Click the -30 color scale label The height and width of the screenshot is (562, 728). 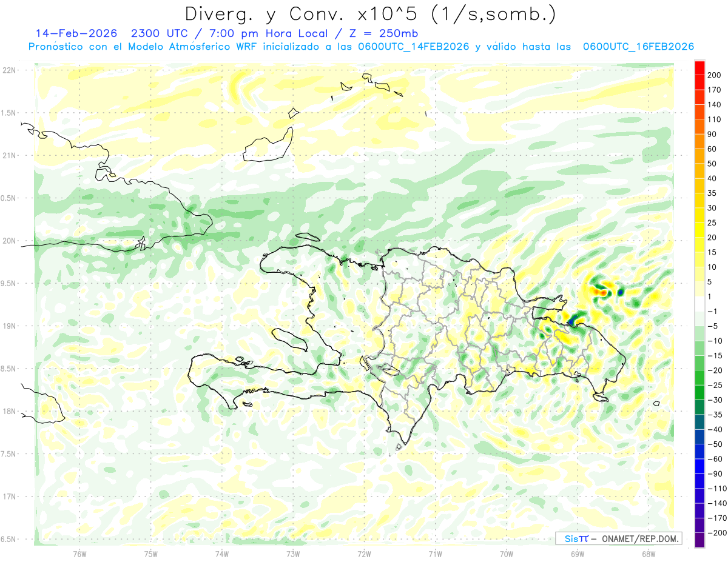click(715, 400)
